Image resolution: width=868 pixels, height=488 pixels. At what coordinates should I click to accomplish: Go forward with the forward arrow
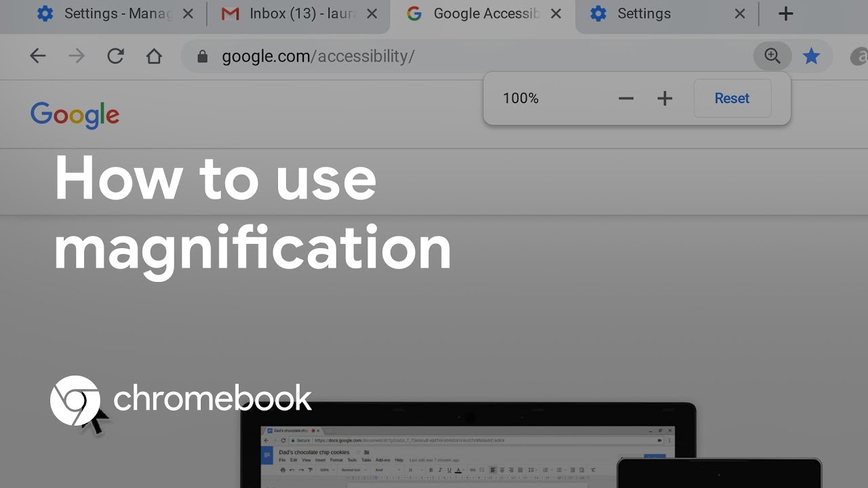pyautogui.click(x=77, y=56)
